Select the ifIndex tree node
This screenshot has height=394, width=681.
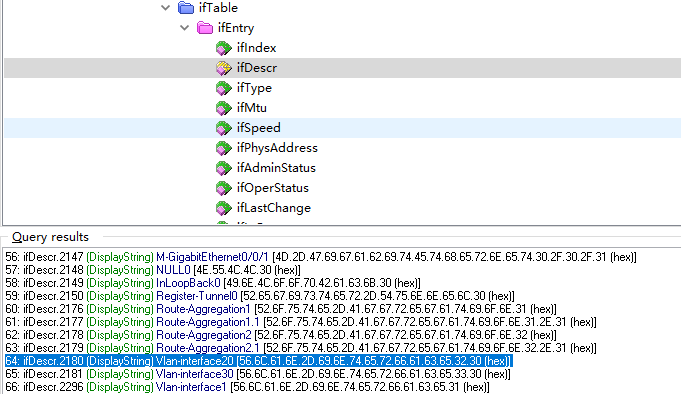[x=256, y=48]
